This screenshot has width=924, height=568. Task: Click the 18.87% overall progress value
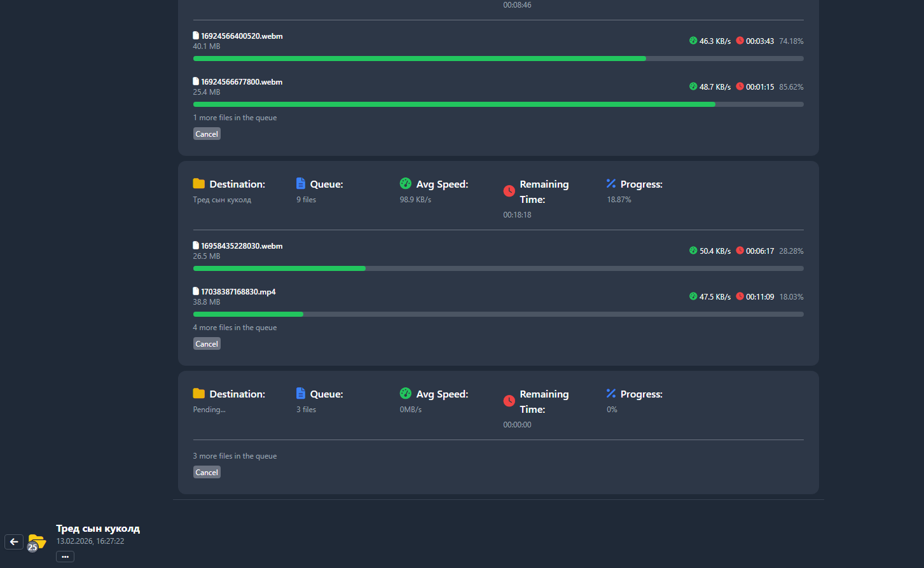(x=619, y=200)
